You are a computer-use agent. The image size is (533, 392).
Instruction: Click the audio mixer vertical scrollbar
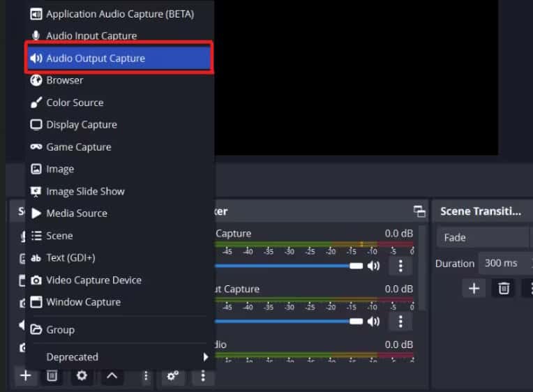coord(422,269)
